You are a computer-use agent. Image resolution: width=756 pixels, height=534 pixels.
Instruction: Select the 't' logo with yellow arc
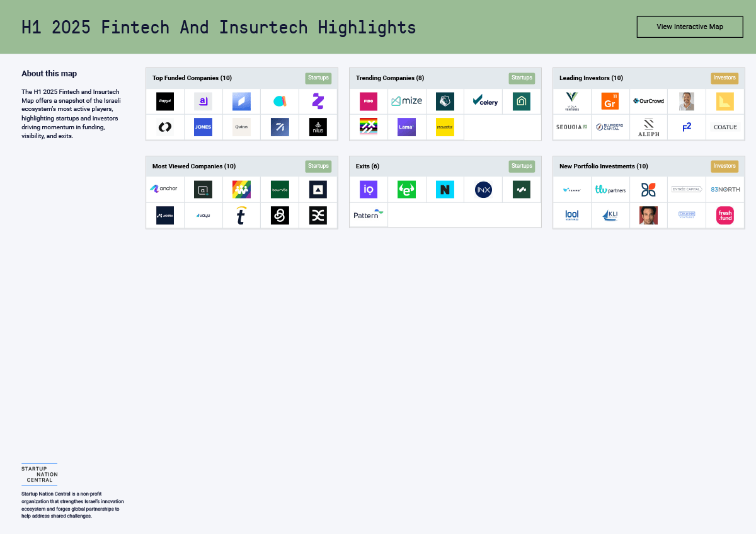coord(241,215)
